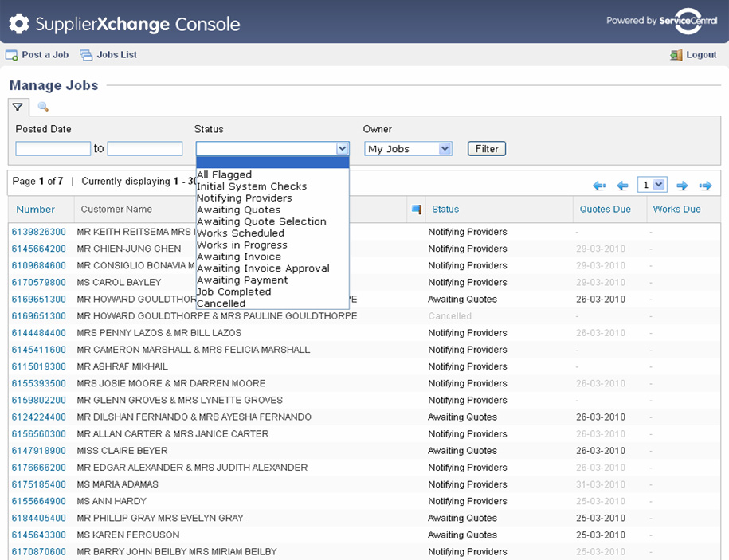Screen dimensions: 729x560
Task: Click the Posted Date end field
Action: 144,148
